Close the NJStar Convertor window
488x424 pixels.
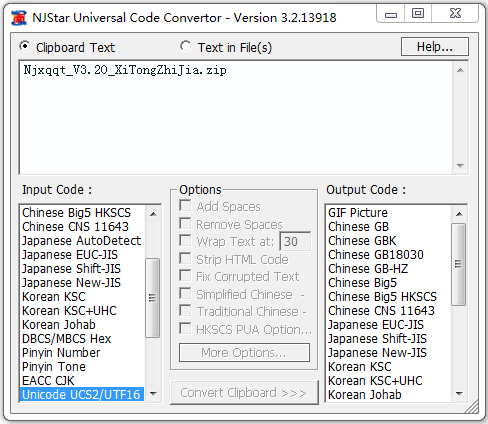(x=455, y=14)
